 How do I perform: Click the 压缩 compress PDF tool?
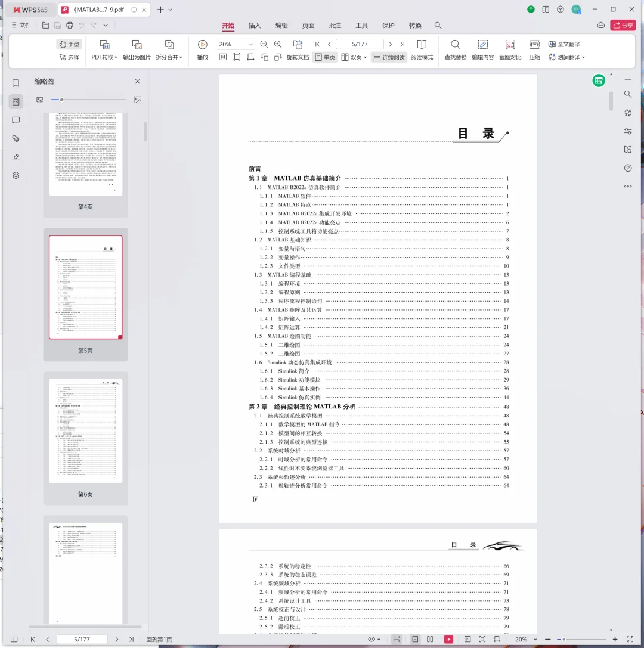(534, 50)
